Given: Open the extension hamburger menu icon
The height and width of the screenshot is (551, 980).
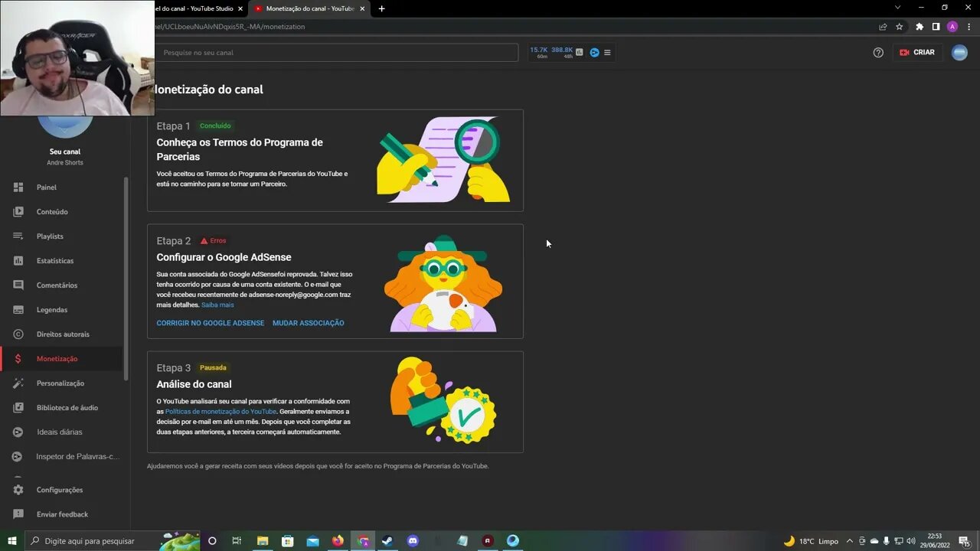Looking at the screenshot, I should click(x=607, y=53).
